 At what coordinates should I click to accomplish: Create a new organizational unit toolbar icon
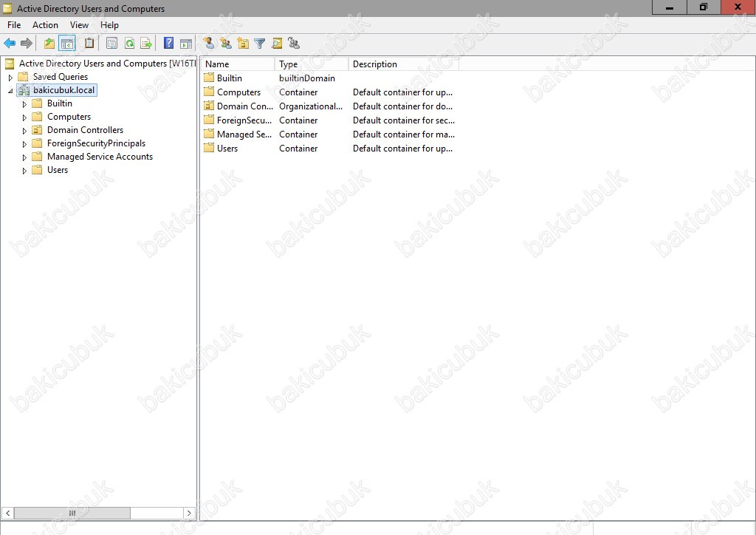pos(243,44)
